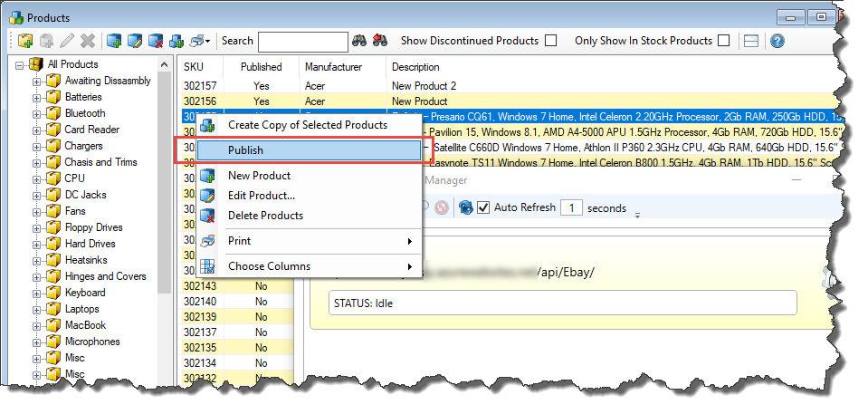
Task: Expand the Bluetooth tree node
Action: pos(37,114)
